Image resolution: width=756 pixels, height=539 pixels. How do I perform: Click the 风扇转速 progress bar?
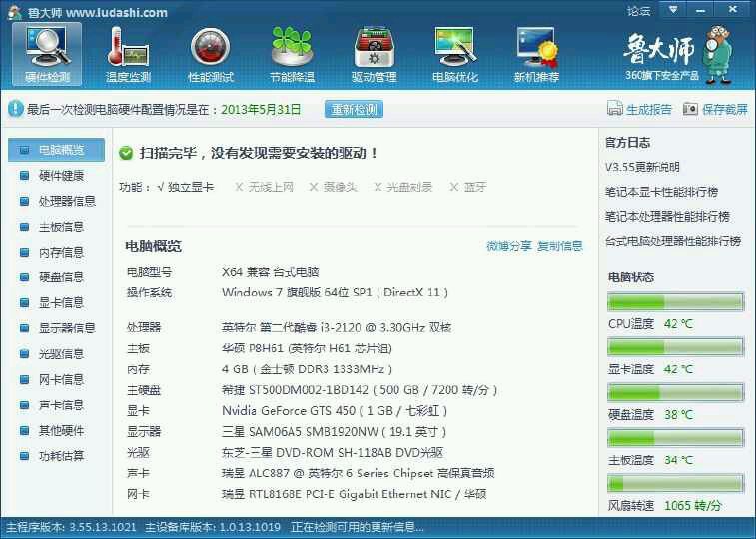[675, 483]
